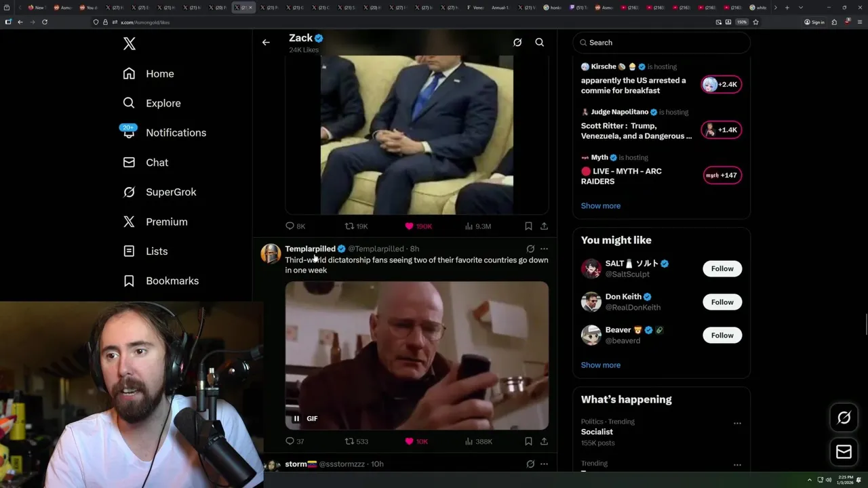View analytics of the 9.3M-views post

tap(478, 226)
